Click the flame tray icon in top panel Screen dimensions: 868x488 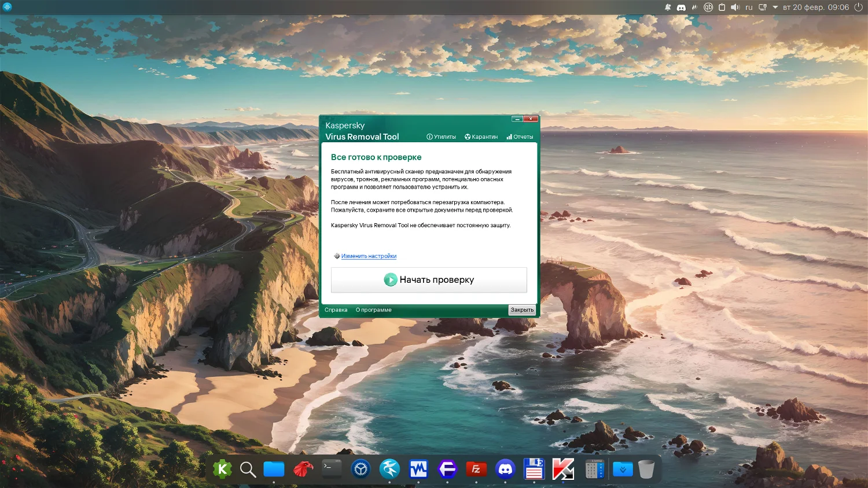694,8
